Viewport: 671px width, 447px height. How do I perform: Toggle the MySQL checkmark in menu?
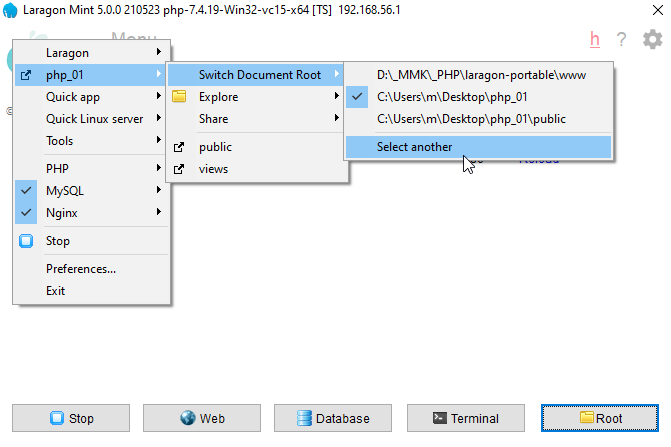[x=27, y=190]
